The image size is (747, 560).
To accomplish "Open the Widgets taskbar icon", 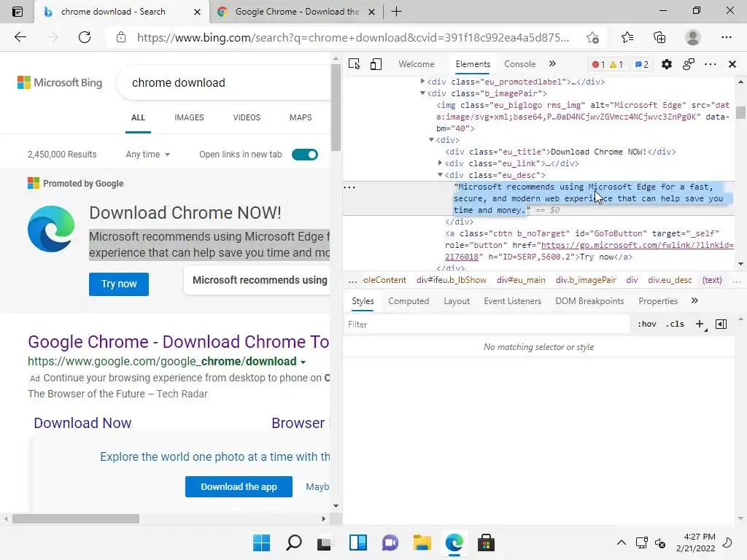I will pos(357,542).
